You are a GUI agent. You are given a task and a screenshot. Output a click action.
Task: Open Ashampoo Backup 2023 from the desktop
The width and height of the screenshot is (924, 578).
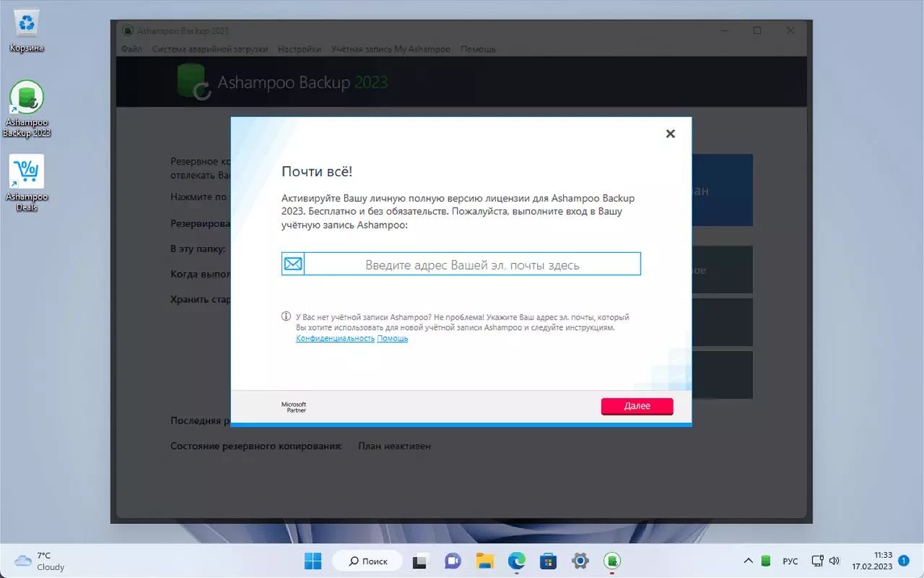27,98
